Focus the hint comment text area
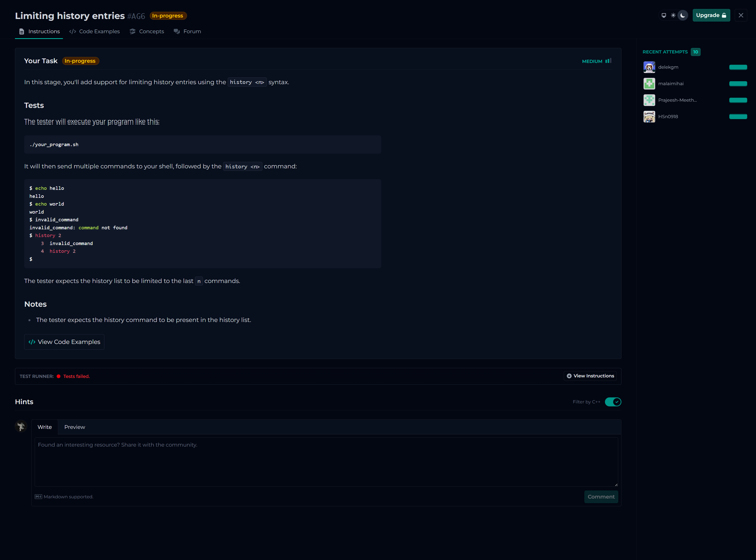Viewport: 756px width, 560px height. 326,462
